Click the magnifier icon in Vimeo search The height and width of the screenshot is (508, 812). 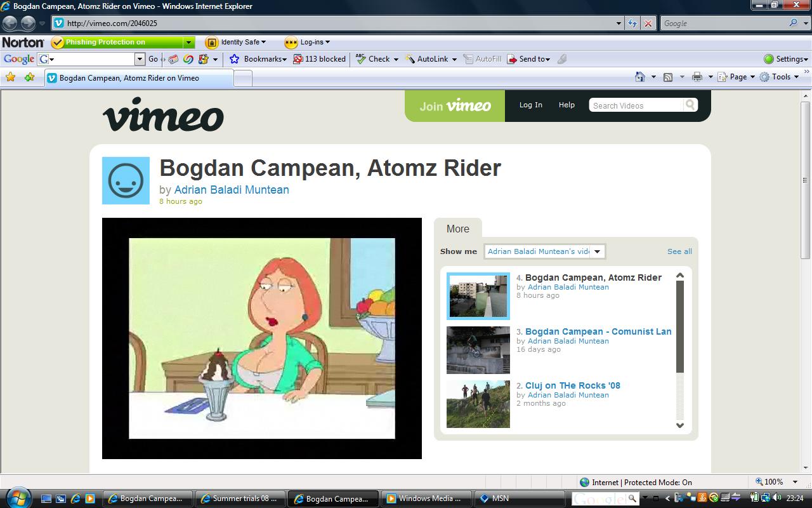690,105
